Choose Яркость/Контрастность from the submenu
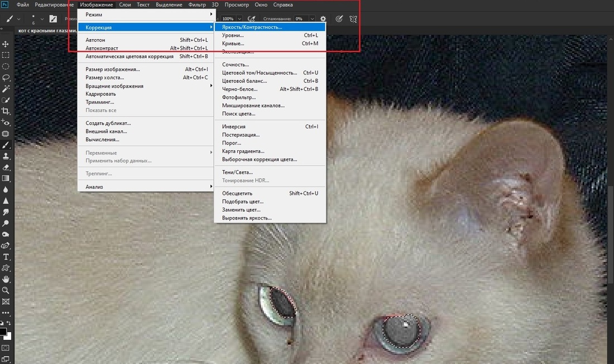614x364 pixels. (x=252, y=27)
